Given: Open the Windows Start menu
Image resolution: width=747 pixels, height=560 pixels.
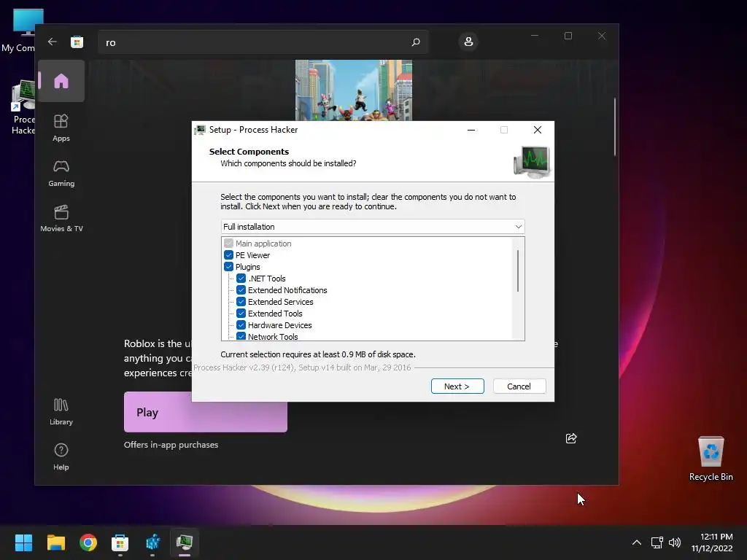Looking at the screenshot, I should point(23,542).
